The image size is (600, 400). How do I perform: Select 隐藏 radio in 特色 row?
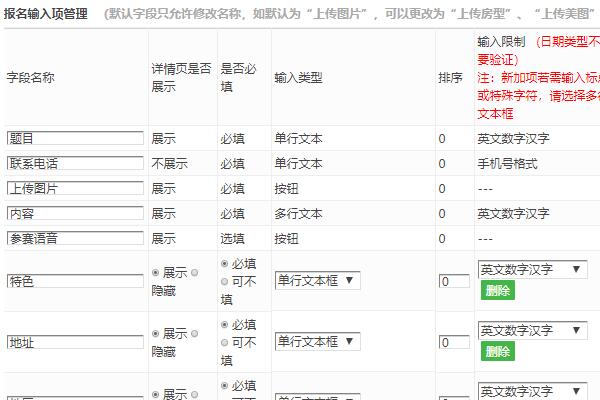click(x=194, y=273)
